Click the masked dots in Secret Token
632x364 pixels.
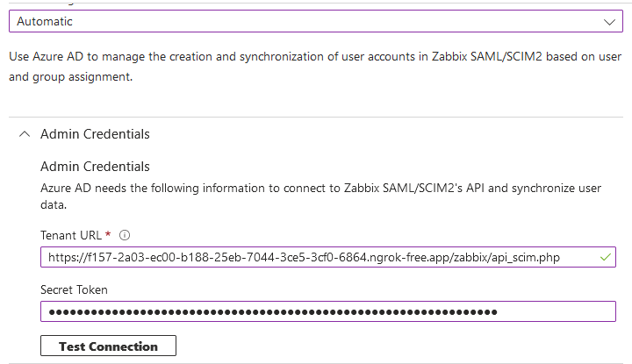pyautogui.click(x=273, y=312)
